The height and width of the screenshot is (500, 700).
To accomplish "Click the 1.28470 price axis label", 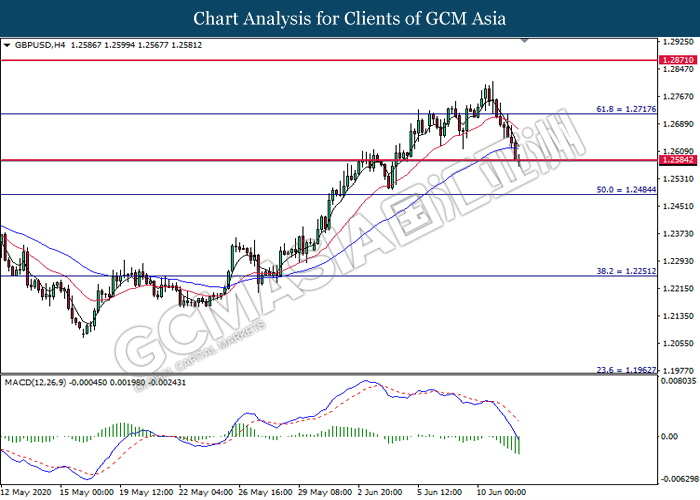I will [x=678, y=69].
